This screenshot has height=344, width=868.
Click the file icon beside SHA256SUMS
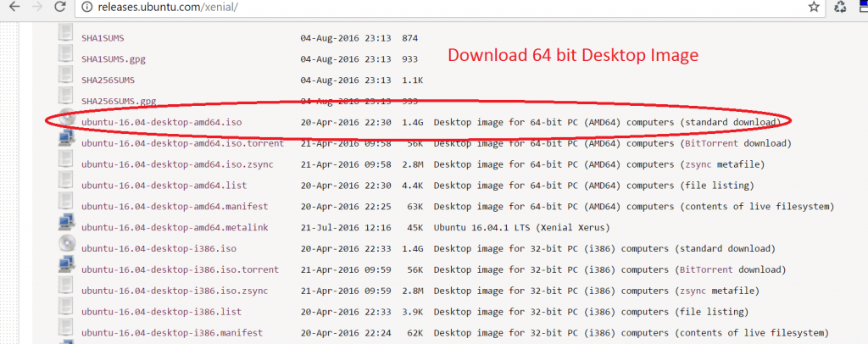pyautogui.click(x=65, y=75)
